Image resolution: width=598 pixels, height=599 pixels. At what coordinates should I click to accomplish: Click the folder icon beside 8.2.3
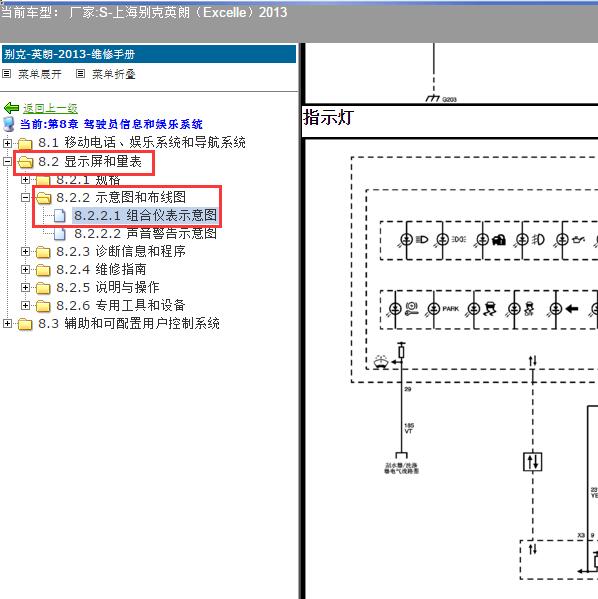(43, 252)
